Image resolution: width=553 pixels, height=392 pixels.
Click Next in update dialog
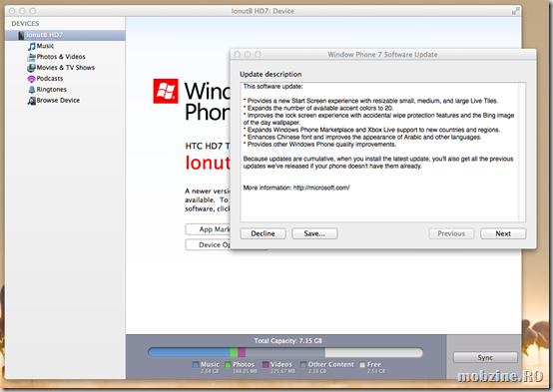[x=503, y=233]
